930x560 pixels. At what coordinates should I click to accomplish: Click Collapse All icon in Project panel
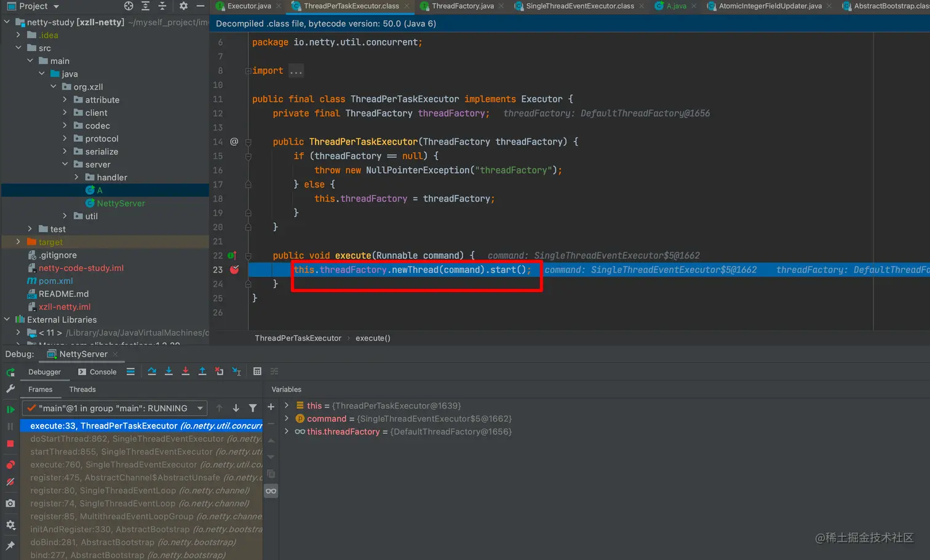(162, 6)
